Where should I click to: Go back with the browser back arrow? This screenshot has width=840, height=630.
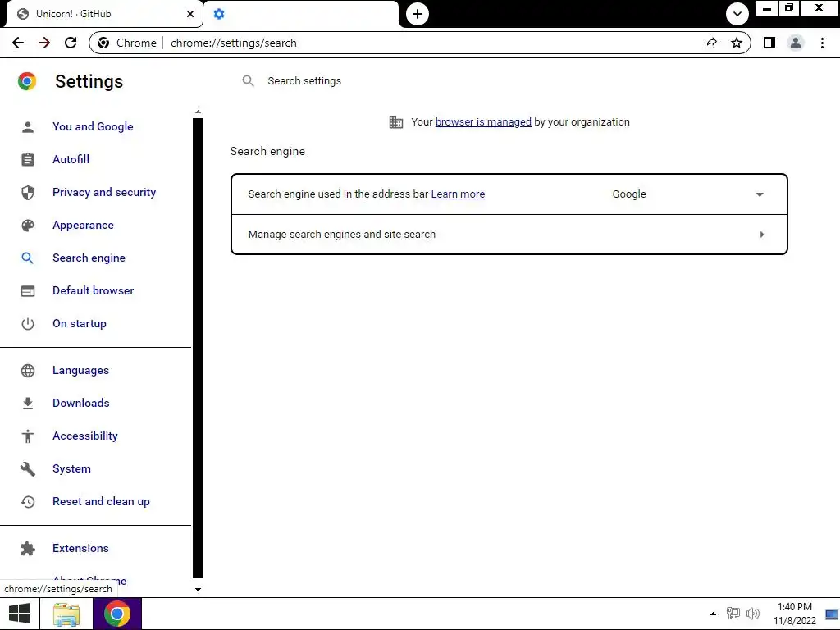(x=18, y=43)
